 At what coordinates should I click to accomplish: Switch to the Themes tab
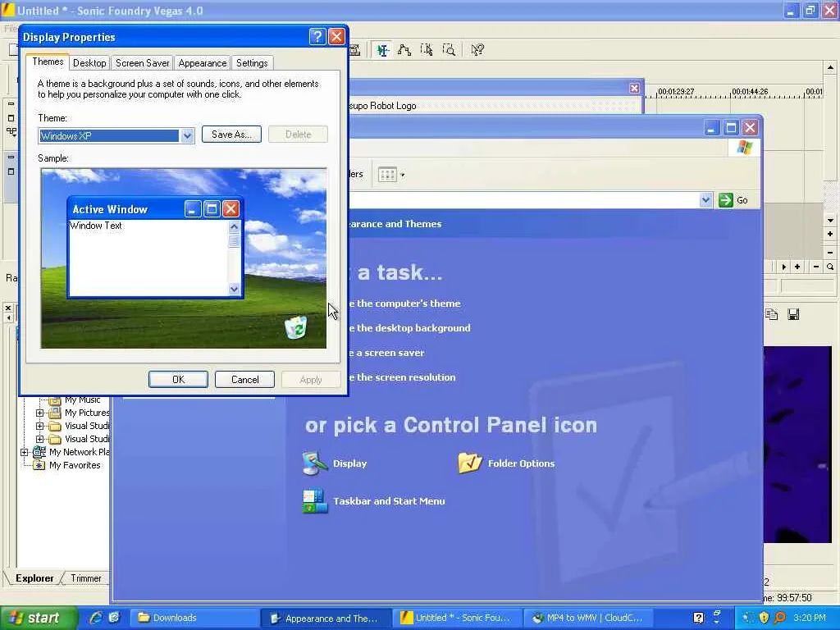pyautogui.click(x=48, y=62)
